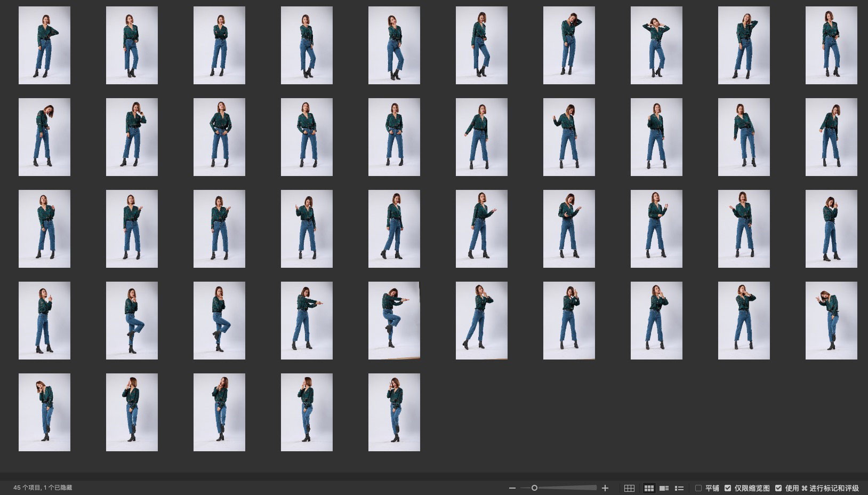This screenshot has width=868, height=495.
Task: Select the last thumbnail in the bottom row
Action: [394, 412]
